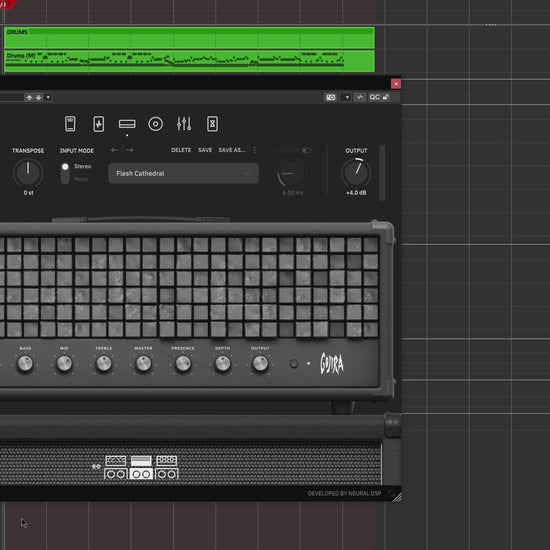Toggle the lock icon in plugin header
550x550 pixels.
[386, 97]
